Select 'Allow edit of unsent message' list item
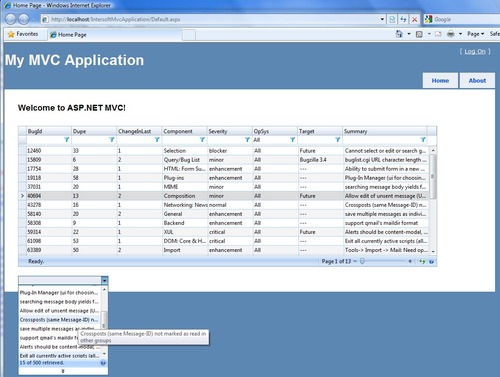Screen dimensions: 500x377 (59, 311)
